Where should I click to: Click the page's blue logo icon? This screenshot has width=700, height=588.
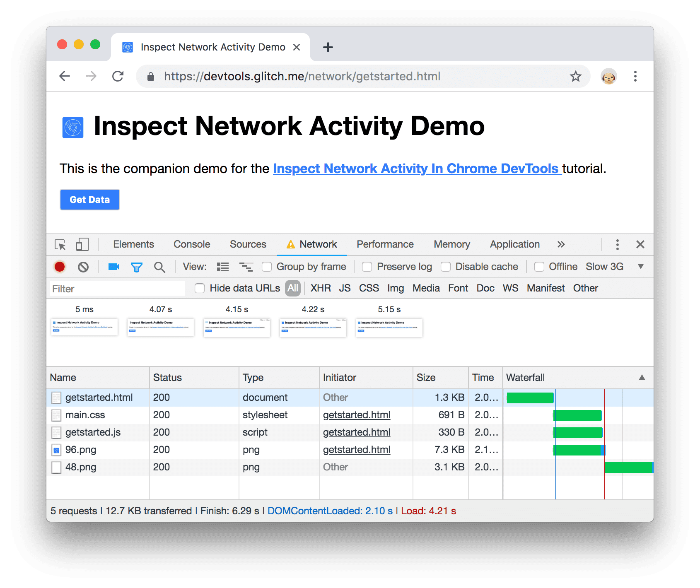[x=73, y=127]
